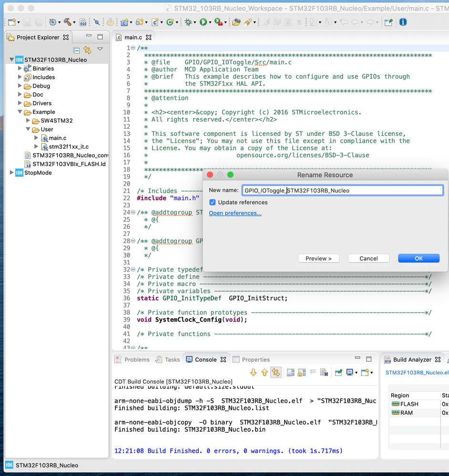449x476 pixels.
Task: Click the new C project box icon
Action: click(x=124, y=22)
